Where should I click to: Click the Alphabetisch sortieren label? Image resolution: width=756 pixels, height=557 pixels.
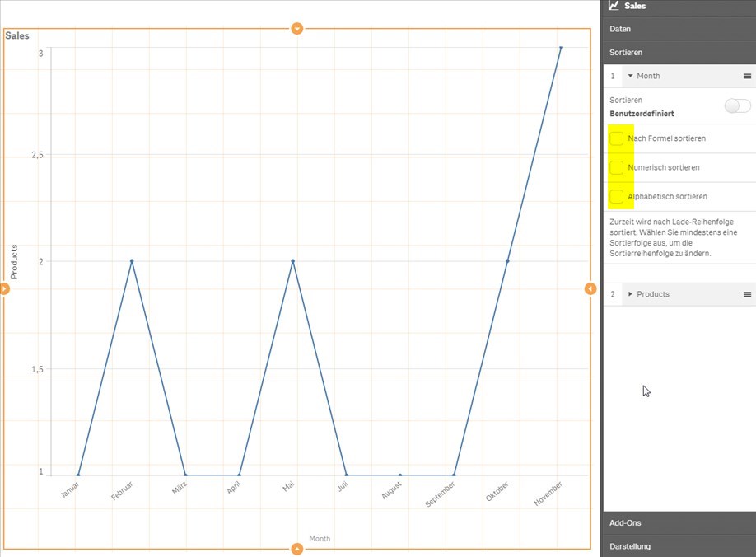[x=667, y=196]
